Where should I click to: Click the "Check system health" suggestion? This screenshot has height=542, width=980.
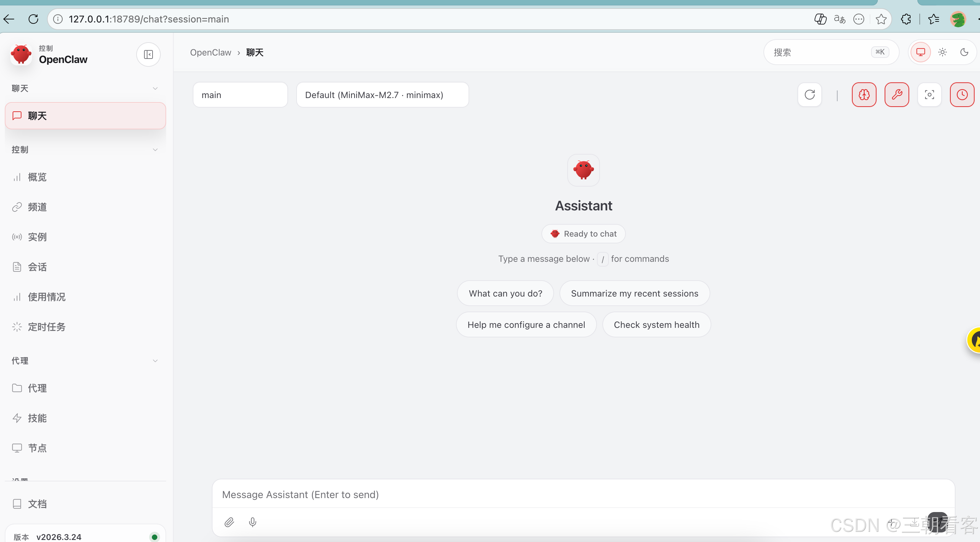(x=656, y=324)
